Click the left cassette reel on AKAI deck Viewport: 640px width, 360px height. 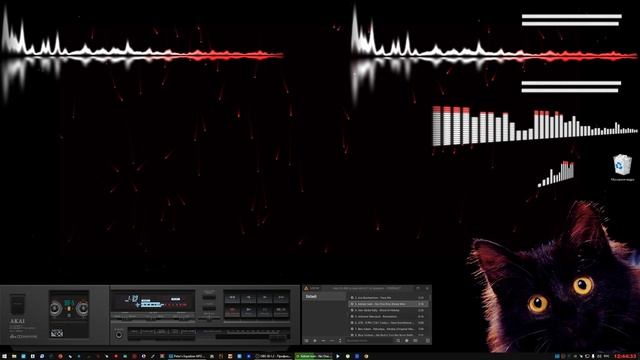click(56, 308)
